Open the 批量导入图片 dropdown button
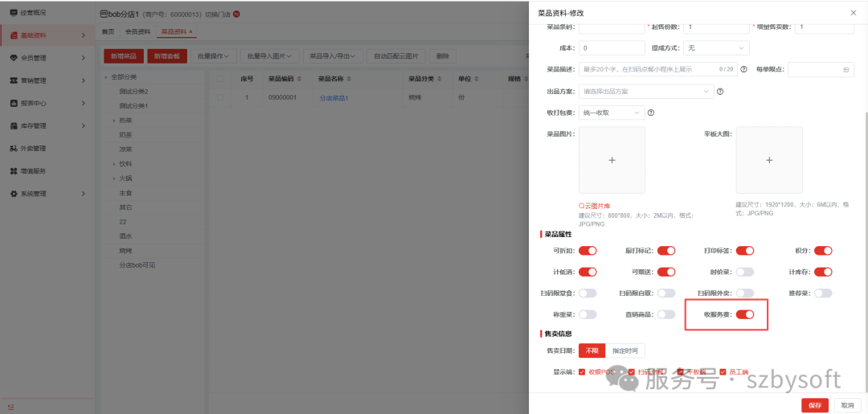868x414 pixels. 269,56
